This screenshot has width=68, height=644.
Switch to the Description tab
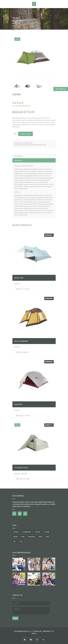pos(34,156)
